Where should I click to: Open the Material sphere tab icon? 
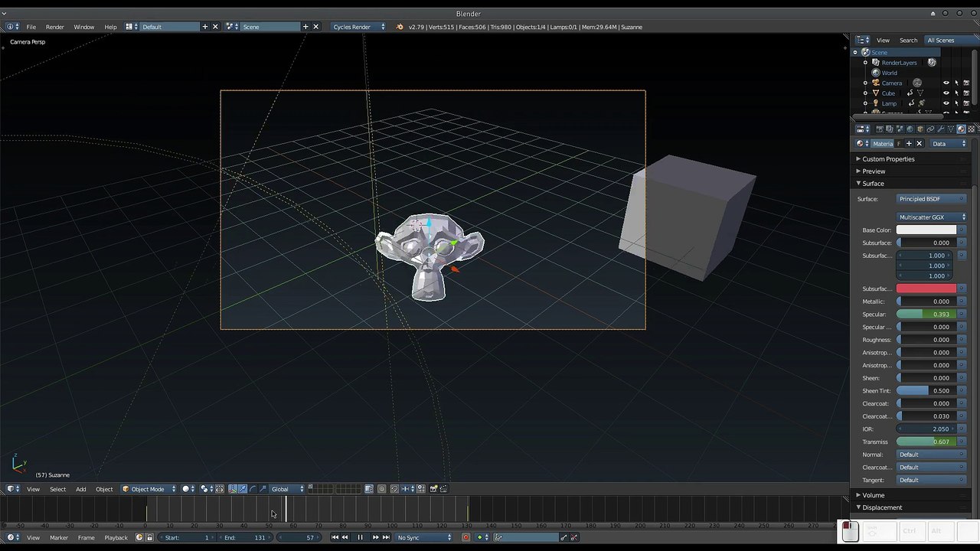click(961, 129)
